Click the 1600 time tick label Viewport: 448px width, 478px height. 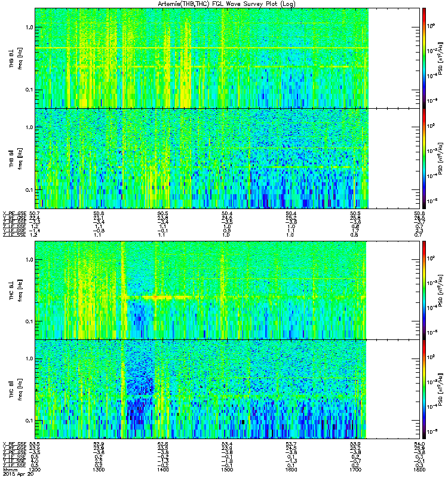click(x=291, y=470)
